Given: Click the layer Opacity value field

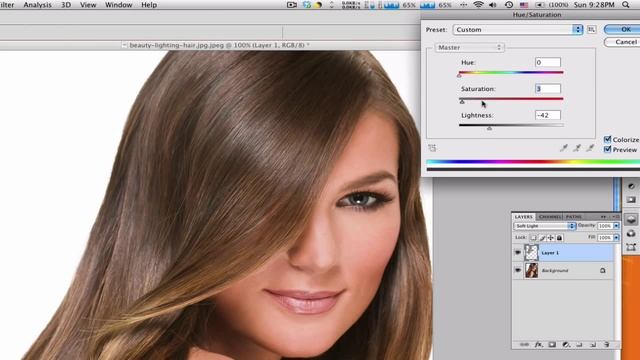Looking at the screenshot, I should (605, 226).
